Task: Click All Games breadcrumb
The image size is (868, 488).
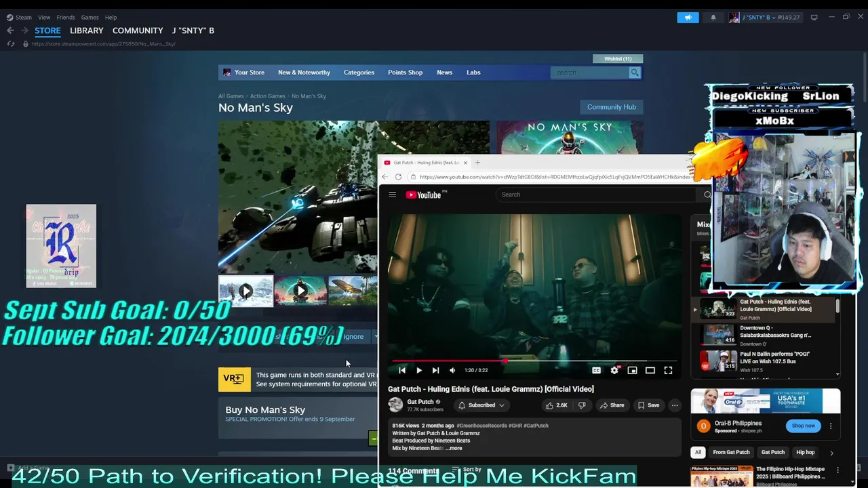Action: 231,96
